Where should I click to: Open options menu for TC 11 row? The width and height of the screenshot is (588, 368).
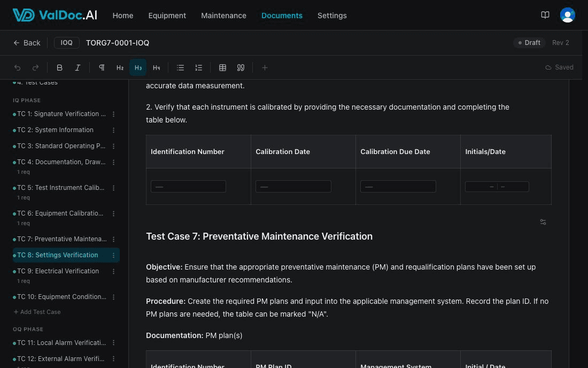tap(114, 343)
